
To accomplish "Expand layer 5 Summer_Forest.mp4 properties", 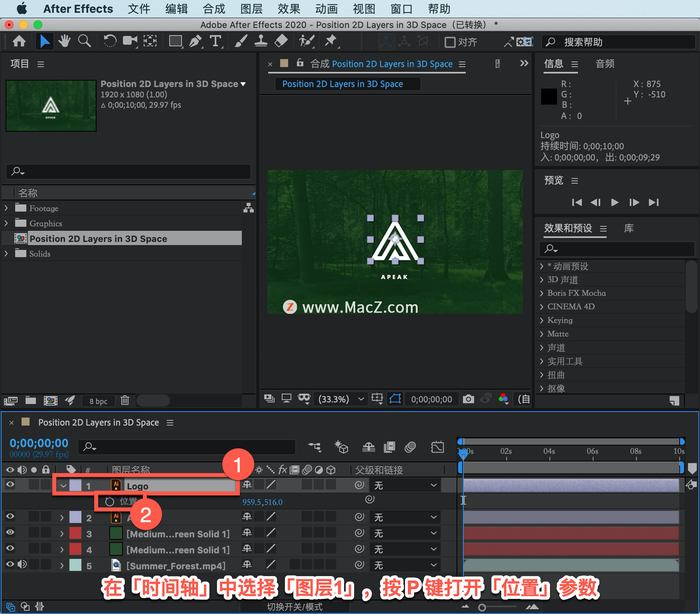I will (62, 566).
